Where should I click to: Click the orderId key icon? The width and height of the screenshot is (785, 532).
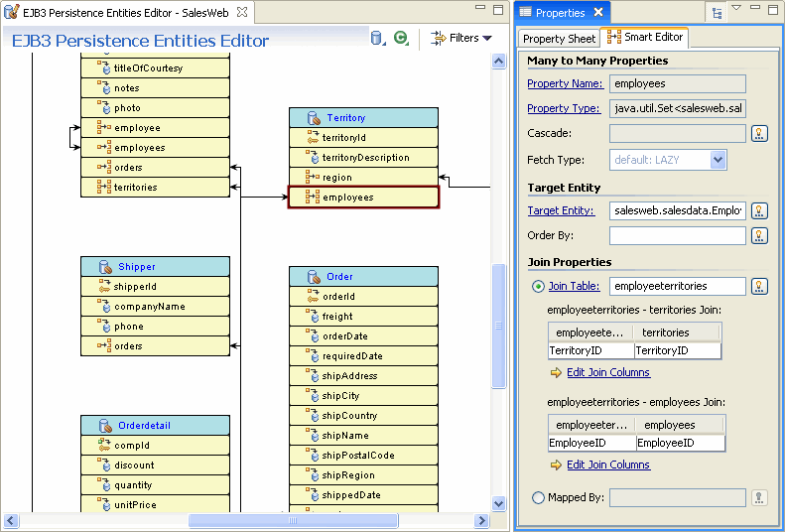[x=313, y=296]
